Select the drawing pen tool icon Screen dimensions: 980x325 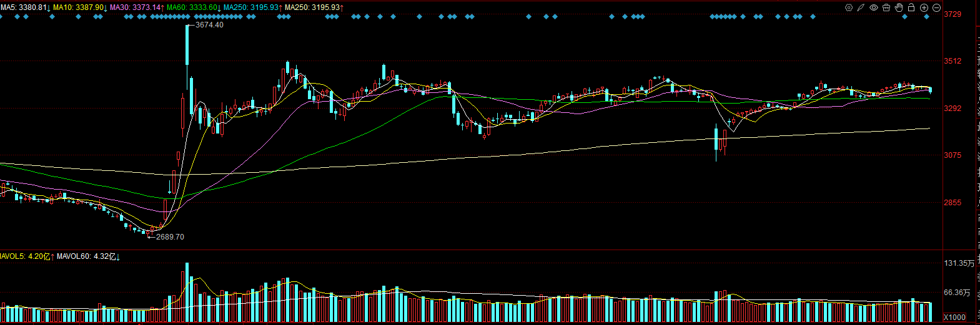click(x=861, y=7)
